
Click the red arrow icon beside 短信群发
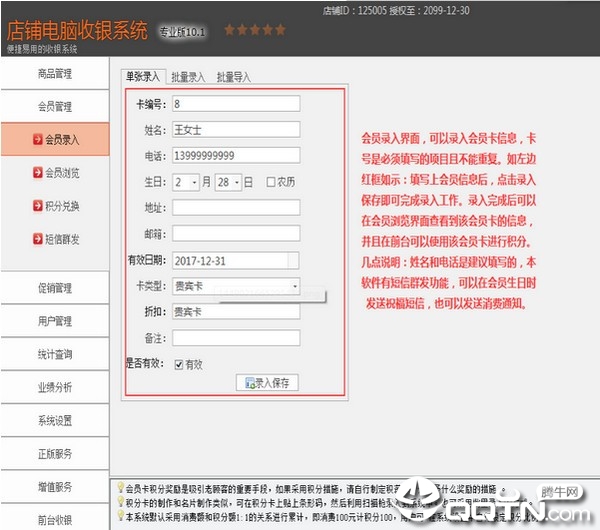tap(38, 239)
